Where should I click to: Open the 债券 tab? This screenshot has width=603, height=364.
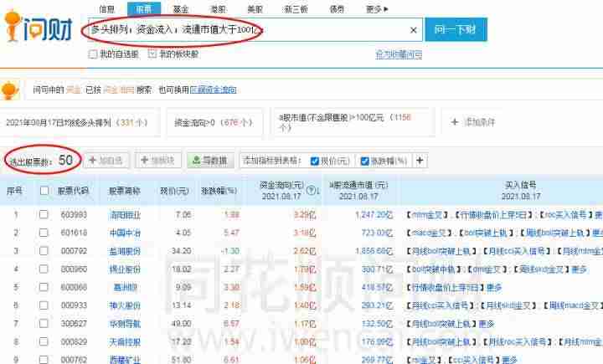[337, 9]
